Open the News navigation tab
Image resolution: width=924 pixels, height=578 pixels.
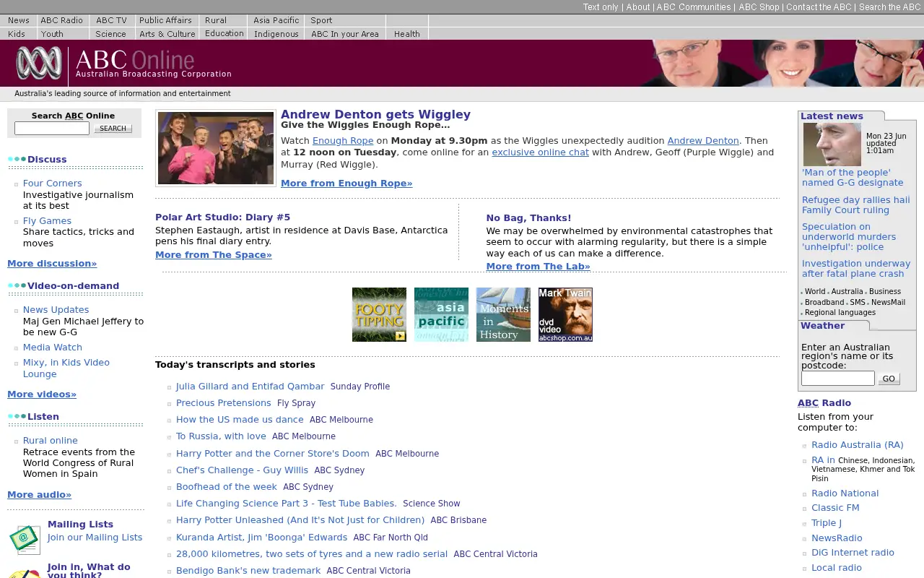coord(19,20)
